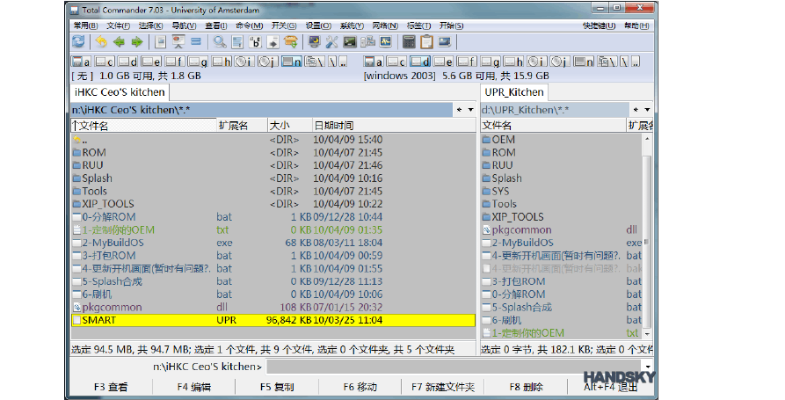
Task: Open the calculator icon in the toolbar
Action: pyautogui.click(x=408, y=42)
